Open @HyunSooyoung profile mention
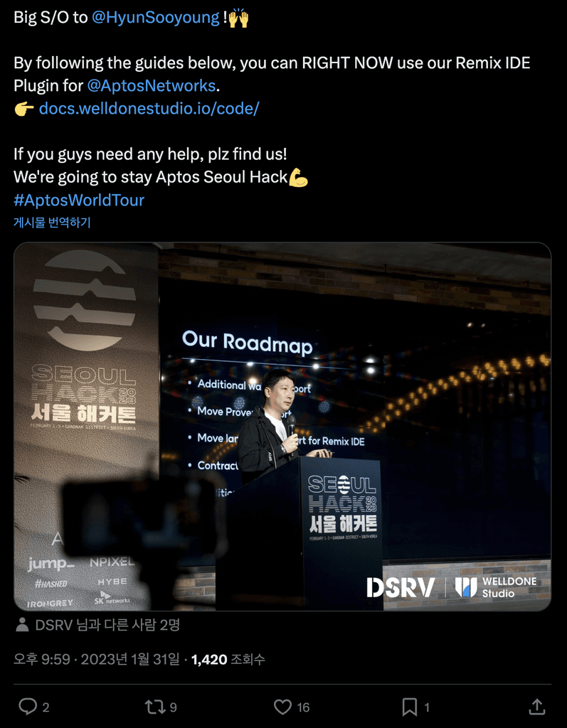 click(x=156, y=17)
